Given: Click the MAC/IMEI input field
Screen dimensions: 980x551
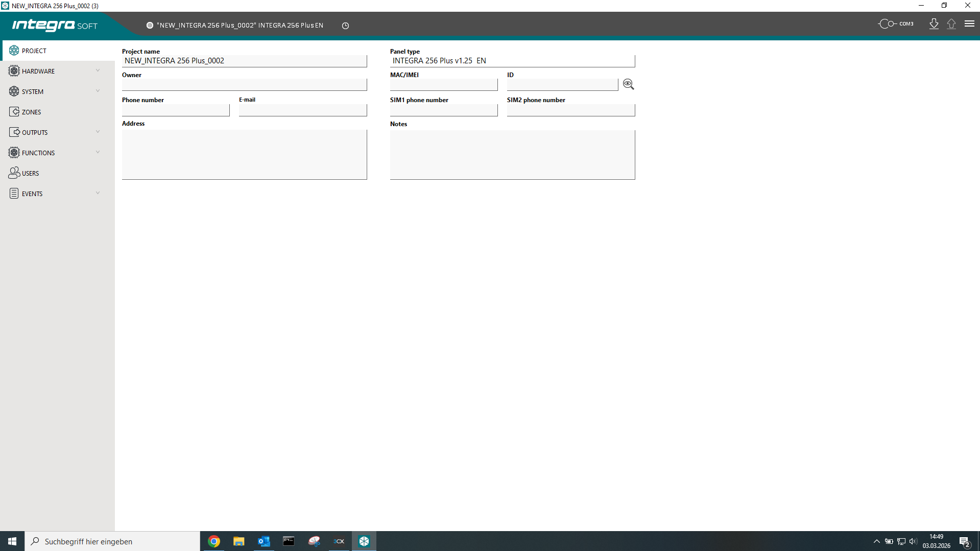Looking at the screenshot, I should coord(443,85).
